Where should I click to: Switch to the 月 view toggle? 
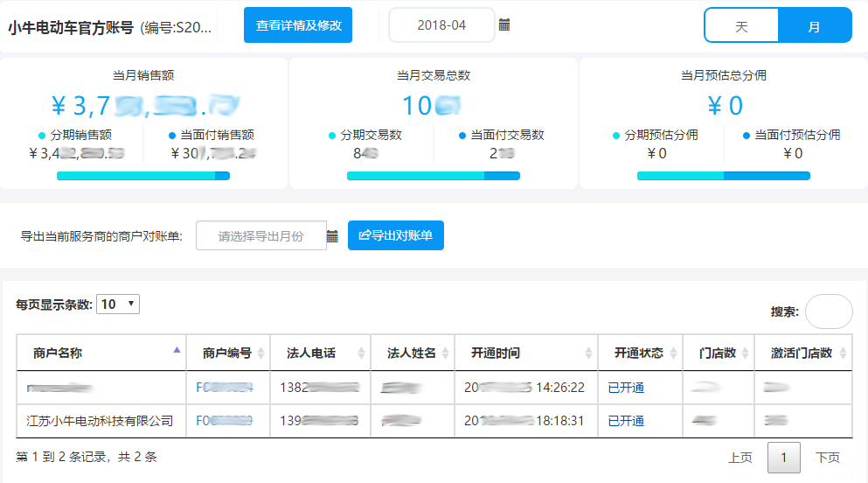coord(815,25)
